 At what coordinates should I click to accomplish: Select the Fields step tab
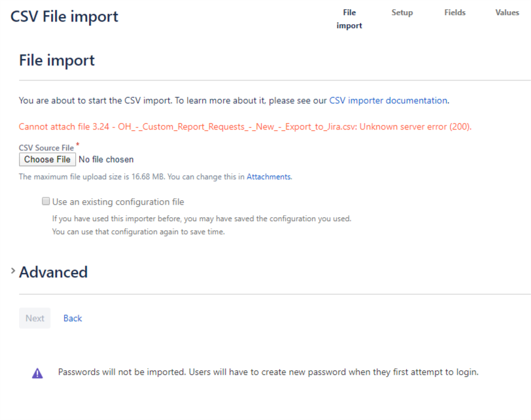pos(454,12)
